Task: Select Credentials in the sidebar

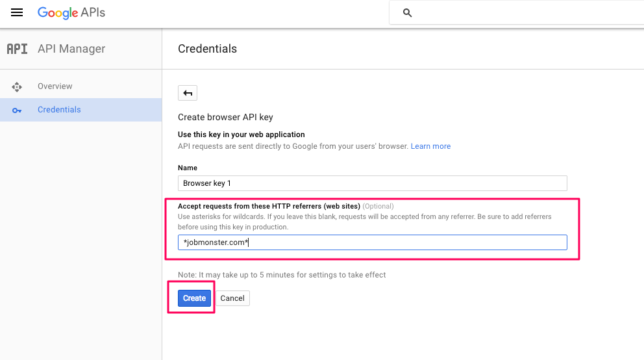Action: [81, 110]
